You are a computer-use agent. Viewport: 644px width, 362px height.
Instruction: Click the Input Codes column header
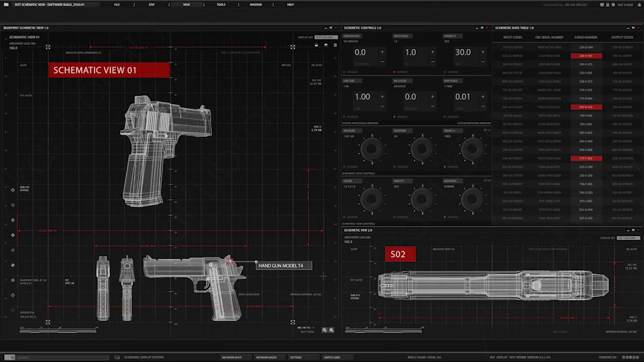point(513,38)
